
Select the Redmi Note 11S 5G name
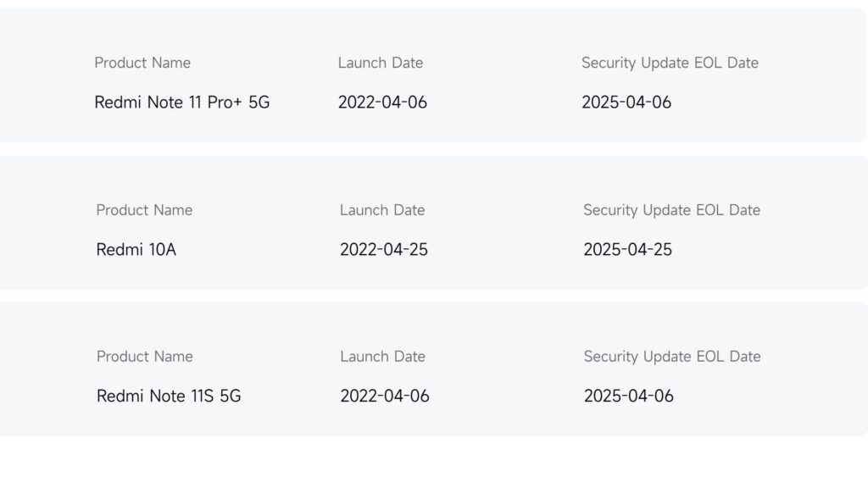point(169,396)
